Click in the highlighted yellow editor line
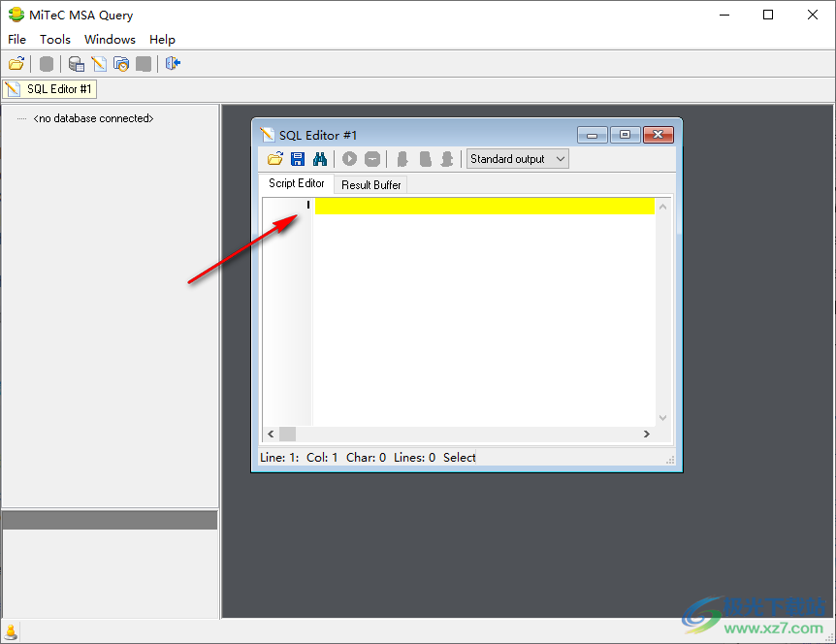 485,206
